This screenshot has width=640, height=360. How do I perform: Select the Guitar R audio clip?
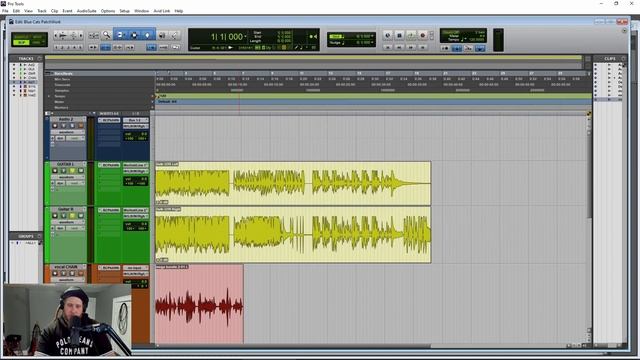pos(293,235)
